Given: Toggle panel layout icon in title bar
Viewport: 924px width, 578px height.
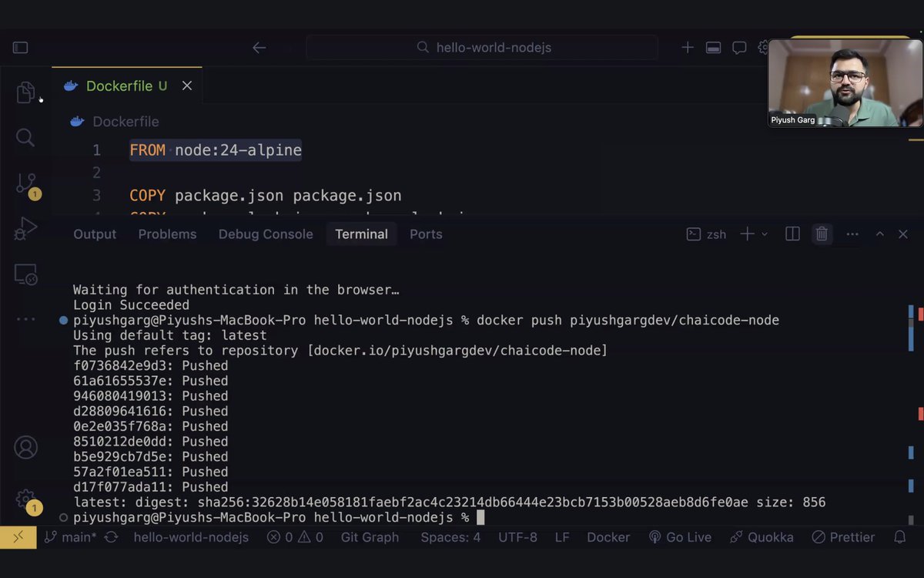Looking at the screenshot, I should point(714,48).
